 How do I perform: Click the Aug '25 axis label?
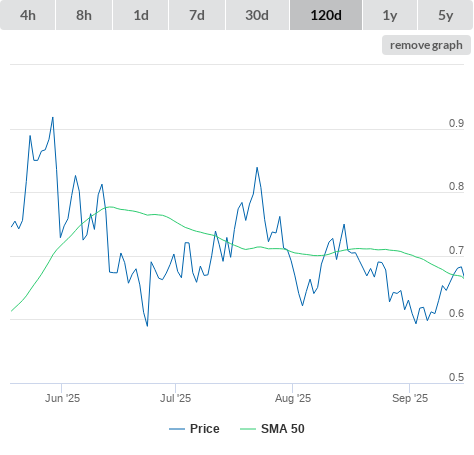[x=293, y=398]
